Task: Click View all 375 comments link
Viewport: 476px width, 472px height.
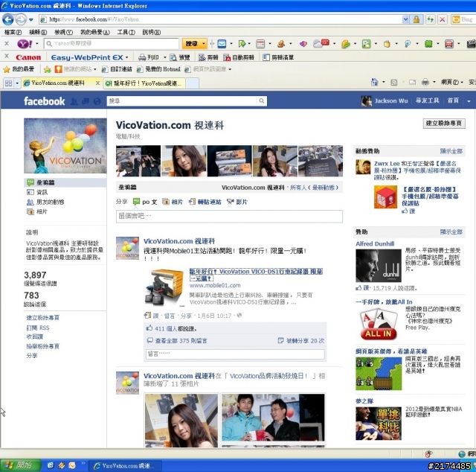Action: coord(181,341)
